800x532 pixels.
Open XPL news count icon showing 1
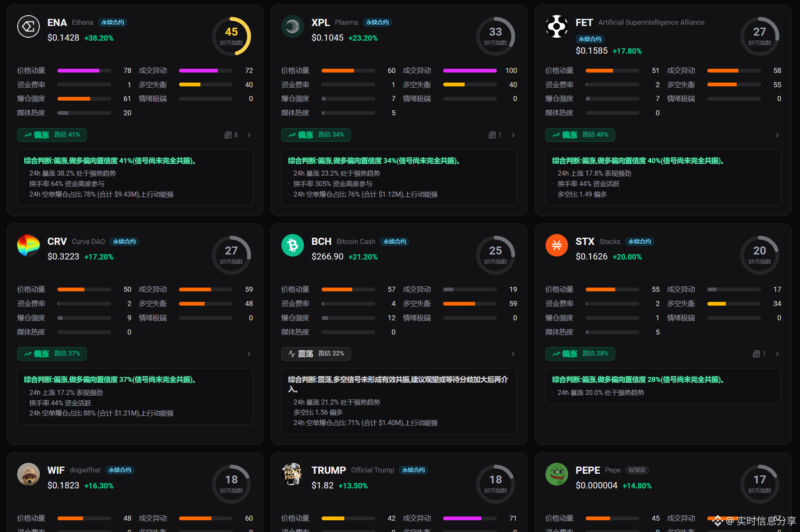tap(495, 135)
